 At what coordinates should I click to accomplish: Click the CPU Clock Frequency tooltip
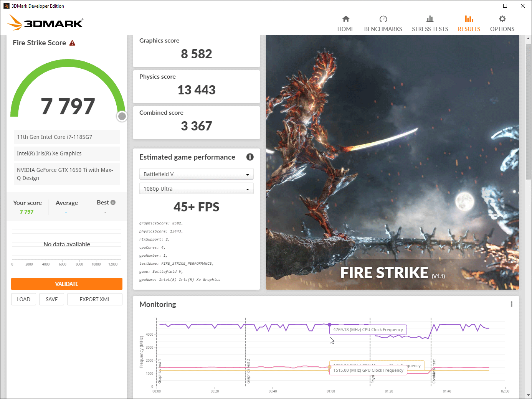tap(368, 330)
